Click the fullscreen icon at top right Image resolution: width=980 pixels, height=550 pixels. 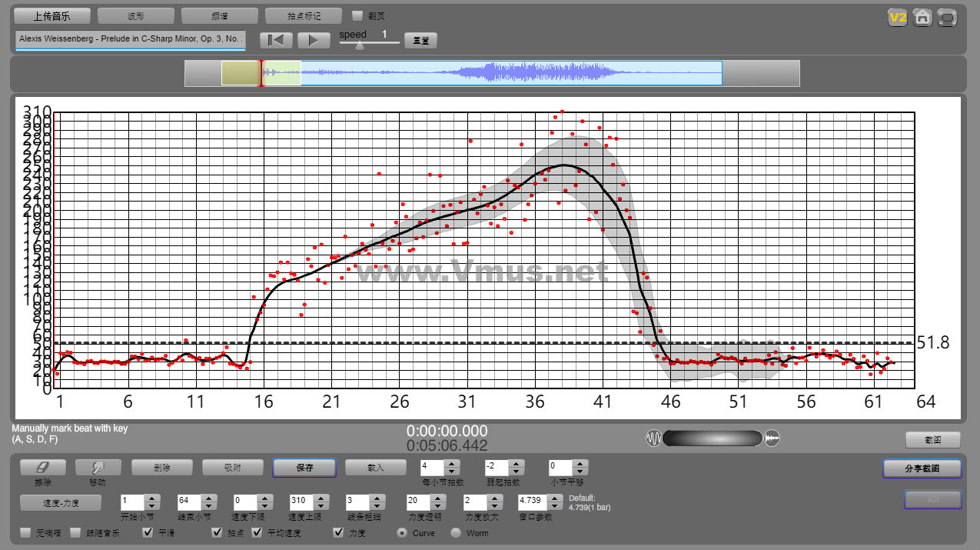(948, 17)
